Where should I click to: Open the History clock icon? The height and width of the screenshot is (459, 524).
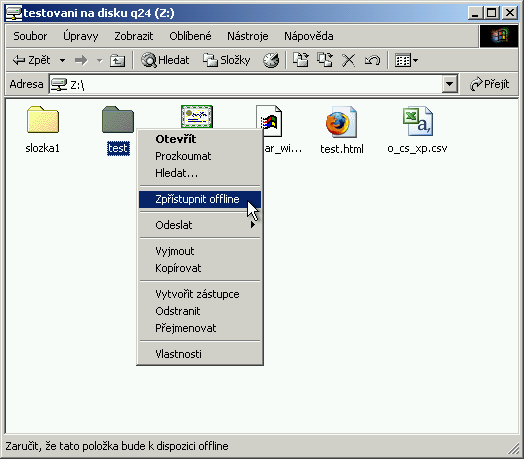point(271,61)
